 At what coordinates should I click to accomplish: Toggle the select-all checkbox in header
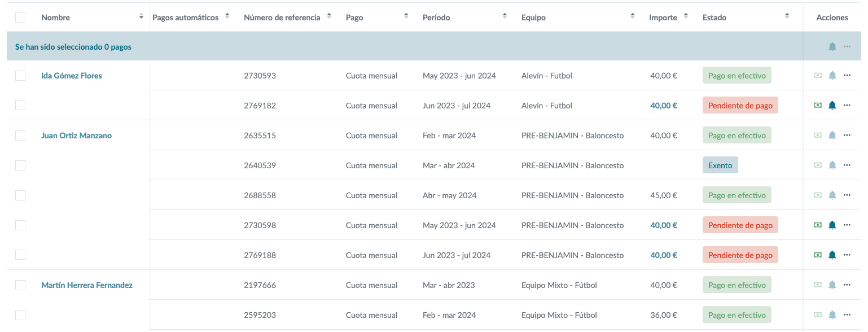[20, 18]
